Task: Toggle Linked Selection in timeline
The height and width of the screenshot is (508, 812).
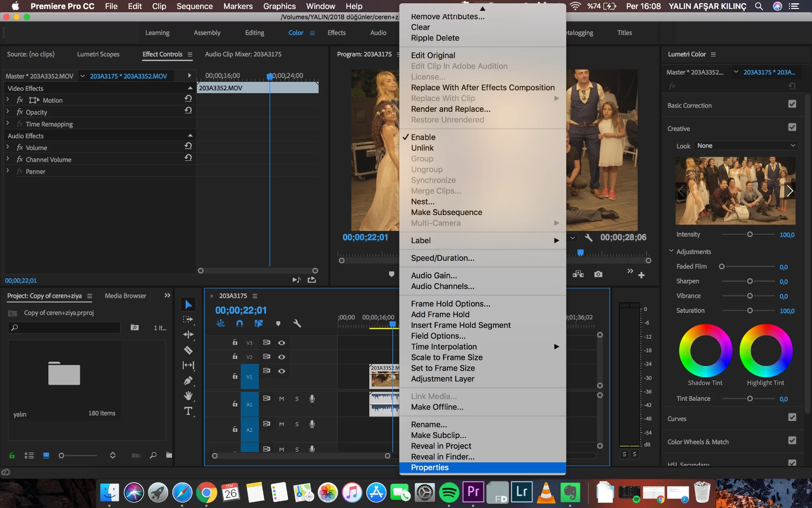Action: coord(258,324)
